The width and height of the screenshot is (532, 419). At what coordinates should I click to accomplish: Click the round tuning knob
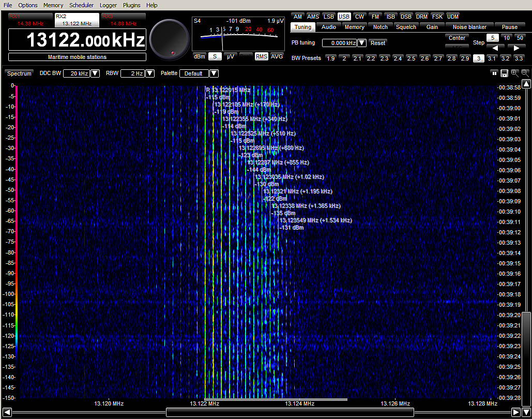point(169,40)
